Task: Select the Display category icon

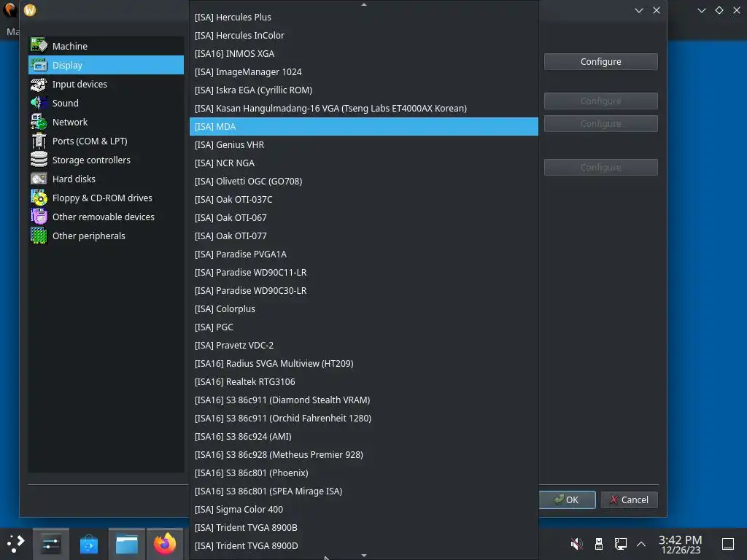Action: click(39, 65)
